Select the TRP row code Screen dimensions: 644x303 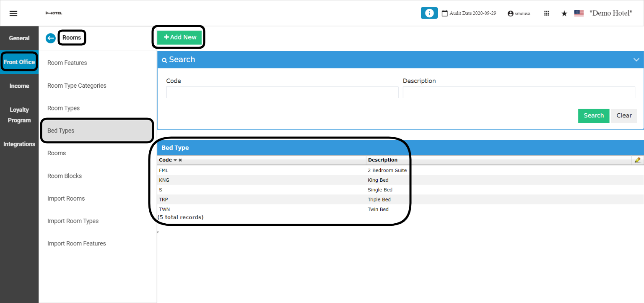(164, 199)
